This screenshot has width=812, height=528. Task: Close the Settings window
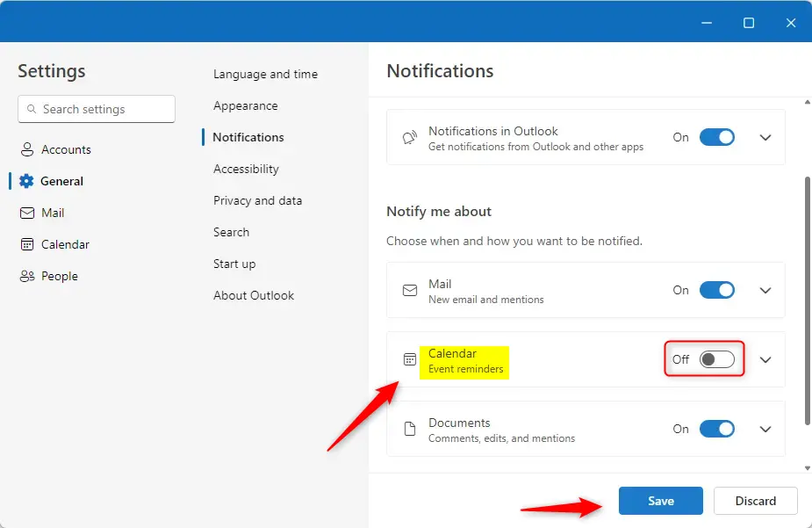tap(790, 23)
